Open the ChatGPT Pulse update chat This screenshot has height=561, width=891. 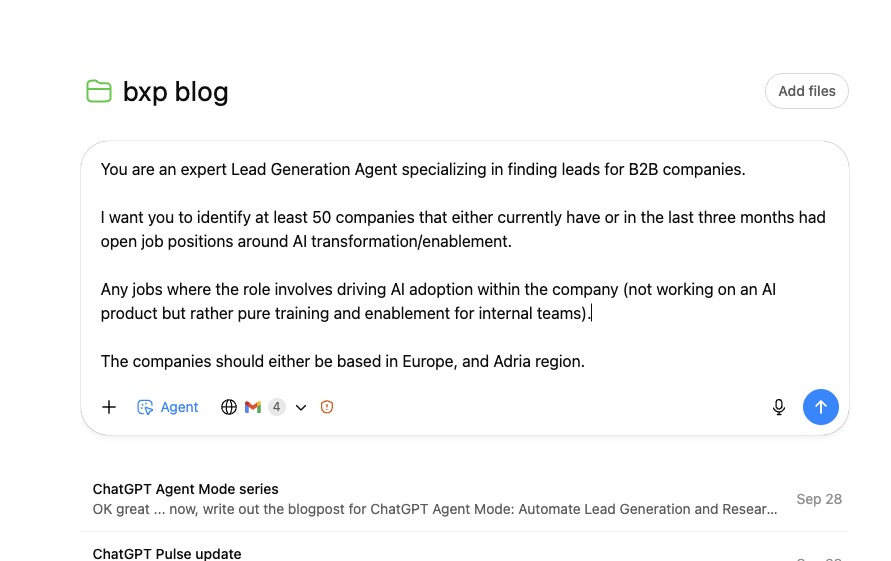pyautogui.click(x=167, y=553)
